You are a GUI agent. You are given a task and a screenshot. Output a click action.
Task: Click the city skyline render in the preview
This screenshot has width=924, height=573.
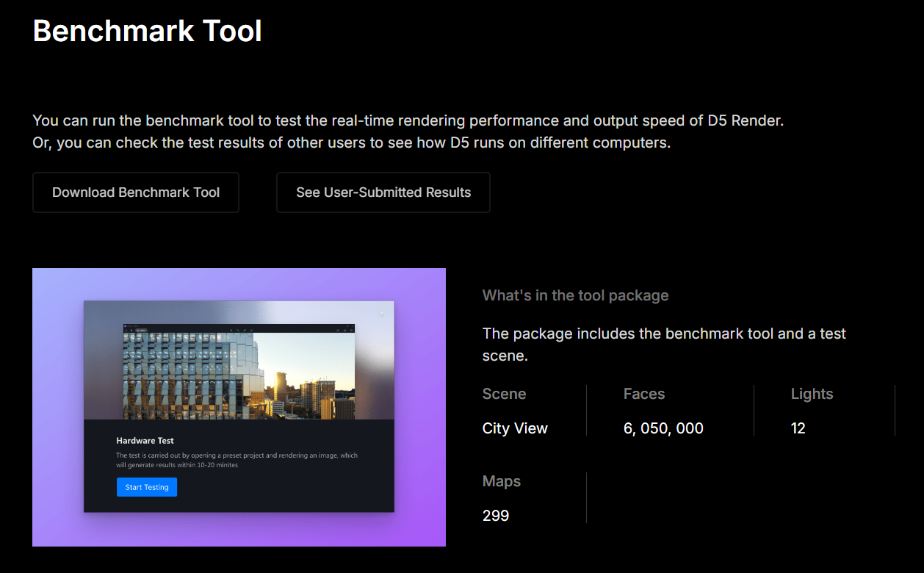[x=239, y=375]
